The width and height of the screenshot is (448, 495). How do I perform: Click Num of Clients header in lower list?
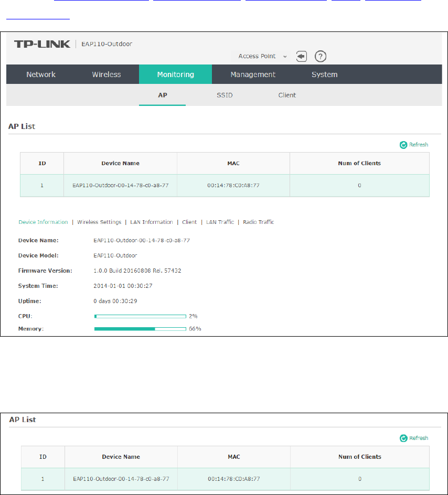point(360,457)
